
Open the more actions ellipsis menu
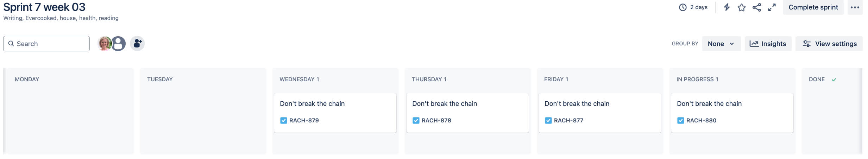coord(855,7)
